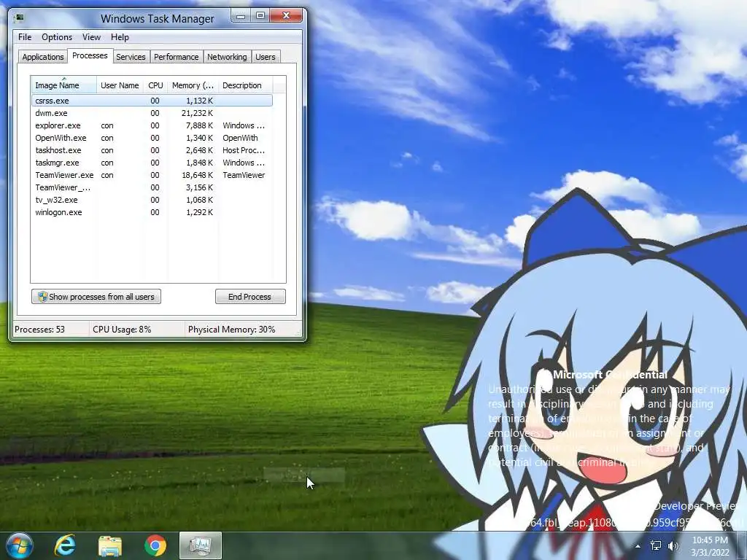
Task: Open the volume speaker icon
Action: 673,545
